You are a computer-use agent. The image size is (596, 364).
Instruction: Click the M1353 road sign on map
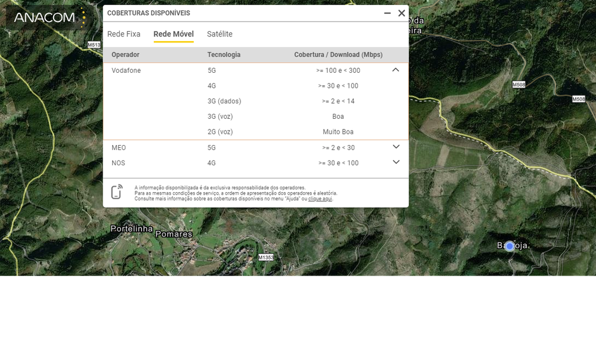coord(266,257)
